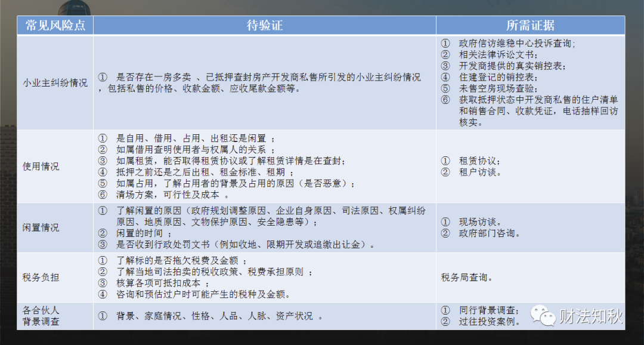Click the 政府信访维稳中心投诉查询 item

coord(516,43)
